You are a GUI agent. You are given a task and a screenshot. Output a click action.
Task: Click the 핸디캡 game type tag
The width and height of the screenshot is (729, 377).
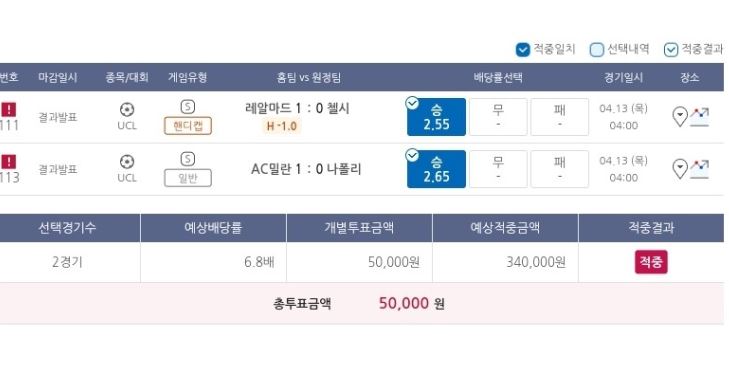tap(188, 126)
